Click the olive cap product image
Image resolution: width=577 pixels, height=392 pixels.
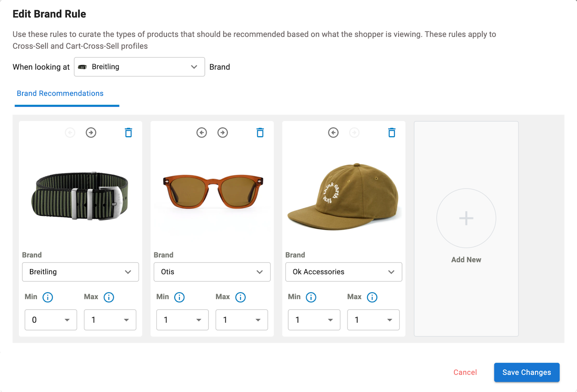[x=343, y=197]
